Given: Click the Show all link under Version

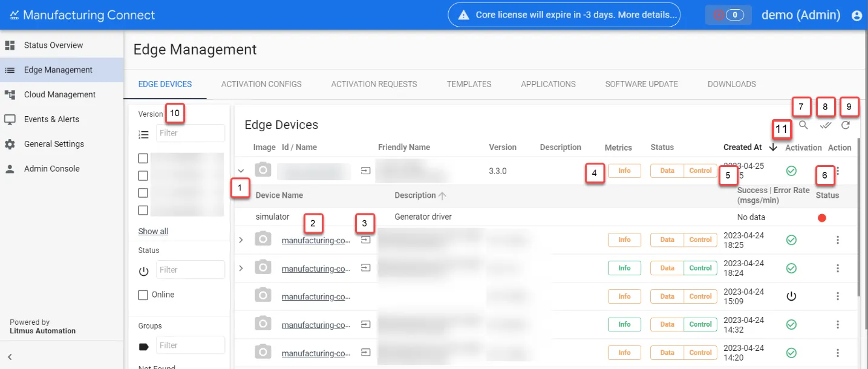Looking at the screenshot, I should 153,231.
